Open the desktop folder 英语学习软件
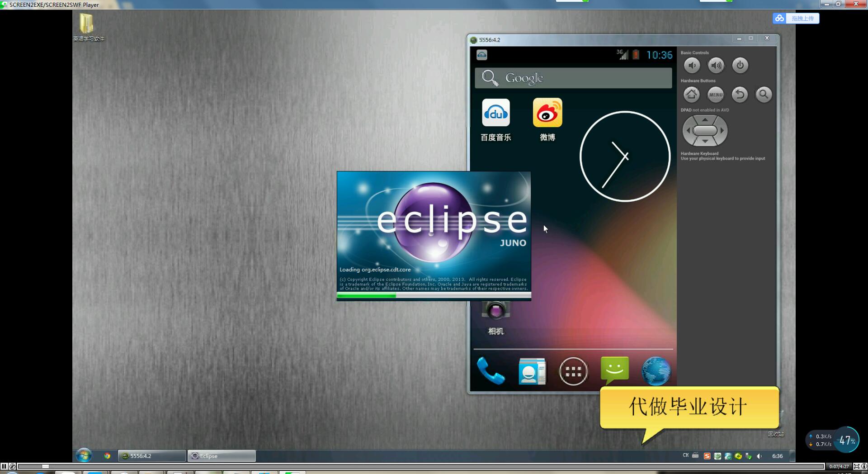 point(88,27)
